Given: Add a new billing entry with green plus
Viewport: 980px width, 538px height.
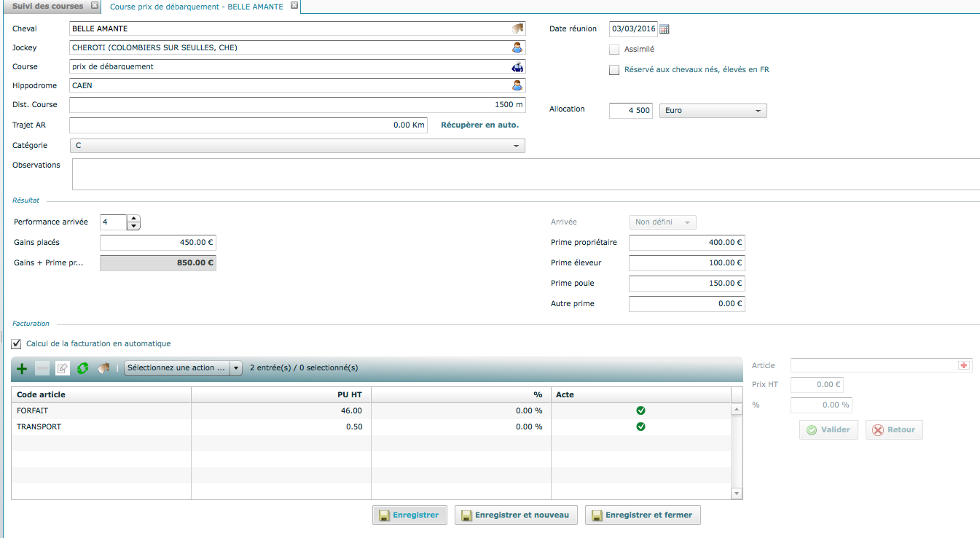Looking at the screenshot, I should pos(22,368).
